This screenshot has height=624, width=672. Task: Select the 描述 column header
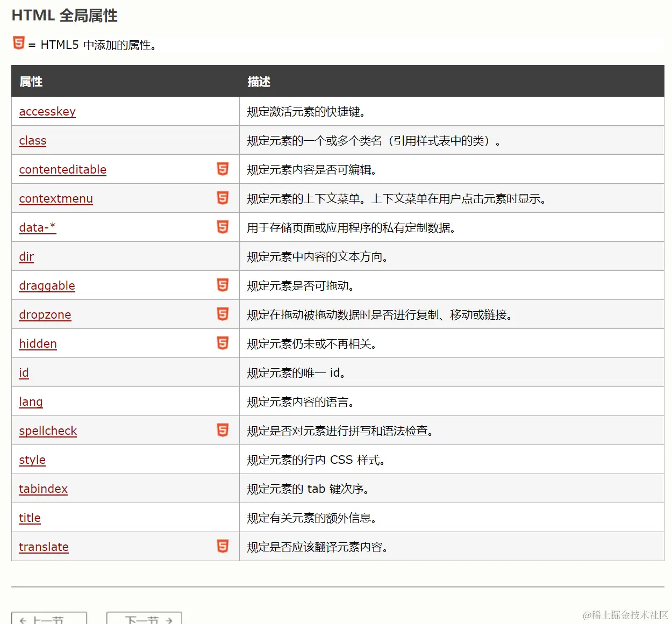click(259, 82)
